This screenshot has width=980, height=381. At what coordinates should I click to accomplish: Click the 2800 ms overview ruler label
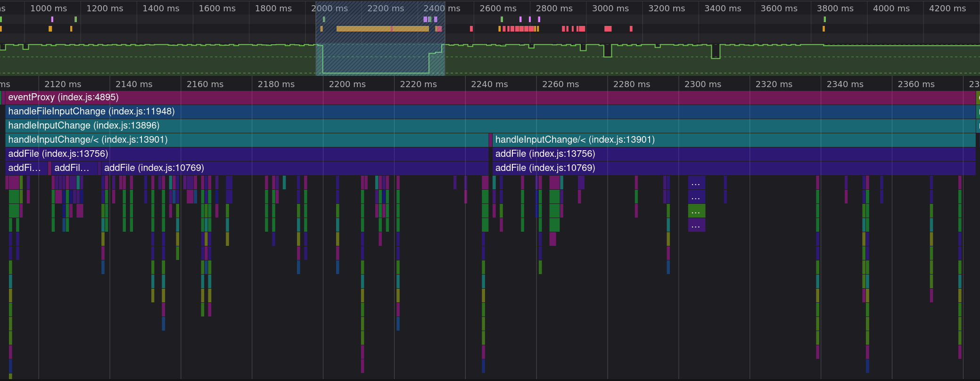tap(554, 8)
